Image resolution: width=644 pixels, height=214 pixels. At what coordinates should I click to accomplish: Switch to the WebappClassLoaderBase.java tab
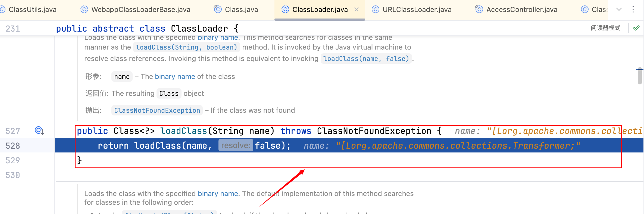(x=141, y=10)
